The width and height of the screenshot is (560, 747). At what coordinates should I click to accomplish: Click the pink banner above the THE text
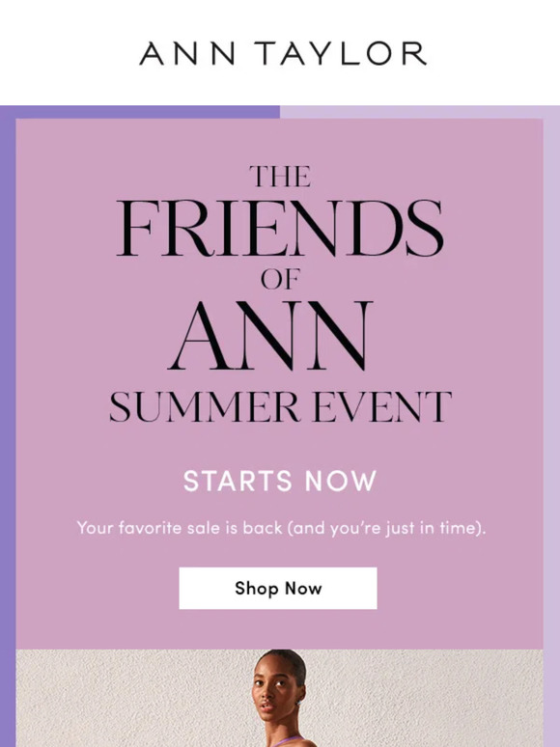(x=280, y=141)
